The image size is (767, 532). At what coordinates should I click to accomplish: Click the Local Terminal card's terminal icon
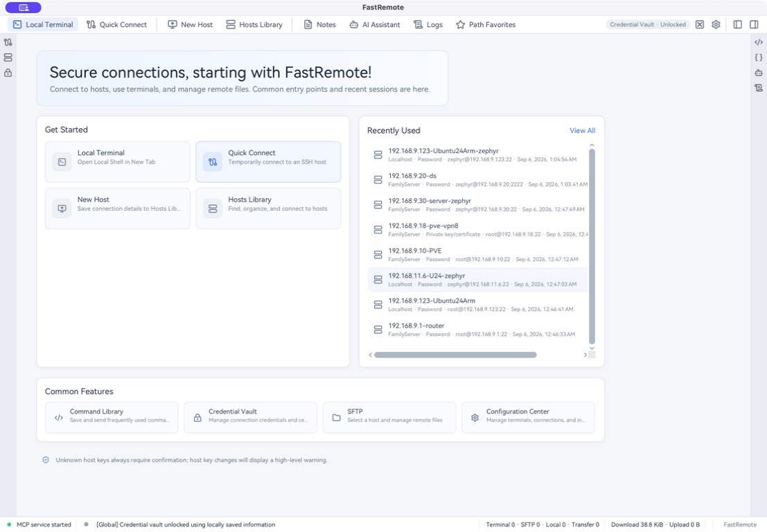tap(62, 162)
